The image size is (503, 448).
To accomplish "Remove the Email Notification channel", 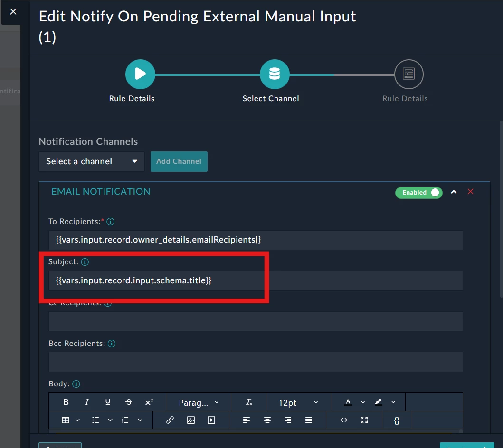I will 471,191.
